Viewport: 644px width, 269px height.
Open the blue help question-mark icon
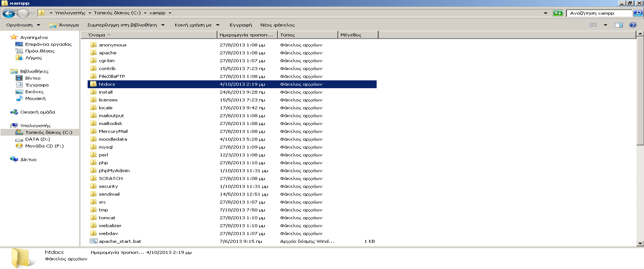[x=633, y=25]
